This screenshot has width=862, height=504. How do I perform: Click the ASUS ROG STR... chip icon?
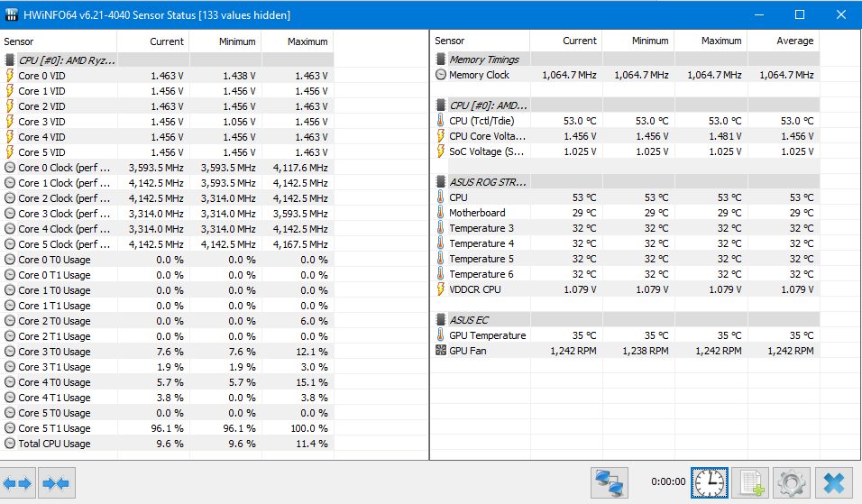(x=440, y=181)
